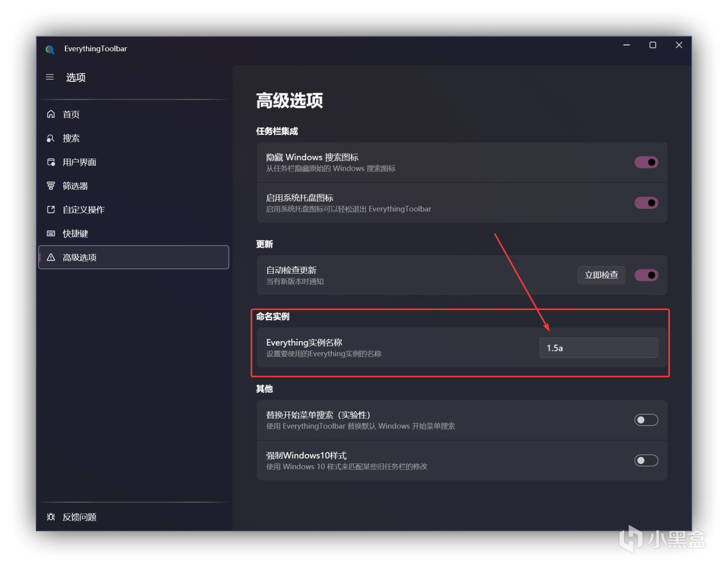Select the 高级选项 sidebar item
728x567 pixels.
click(134, 258)
